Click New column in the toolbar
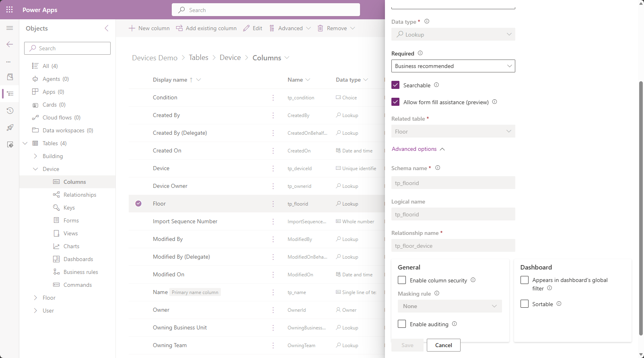The width and height of the screenshot is (644, 358). (149, 28)
